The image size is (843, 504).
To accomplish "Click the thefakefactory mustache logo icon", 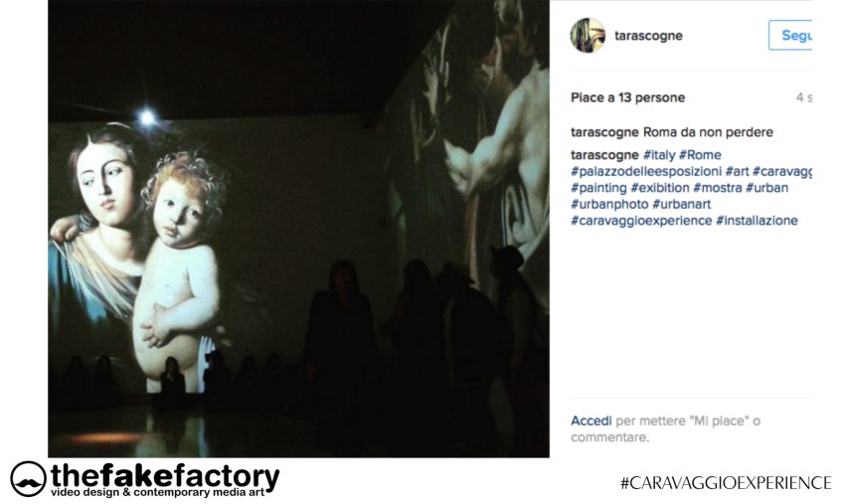I will [28, 479].
